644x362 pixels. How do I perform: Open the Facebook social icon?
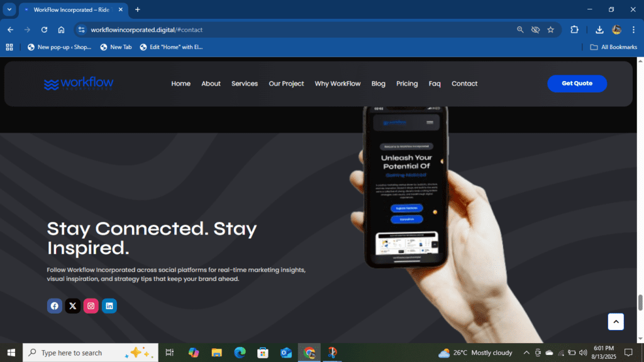tap(55, 306)
